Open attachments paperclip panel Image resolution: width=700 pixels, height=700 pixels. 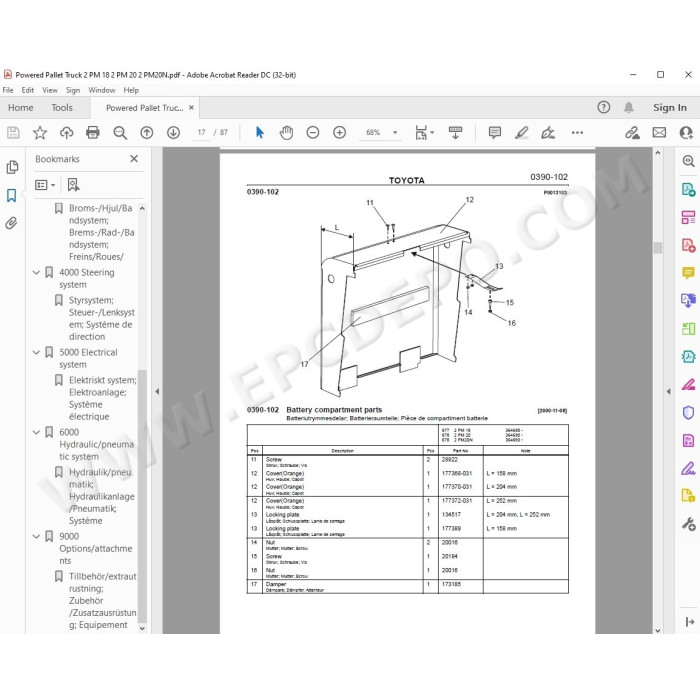pyautogui.click(x=12, y=223)
